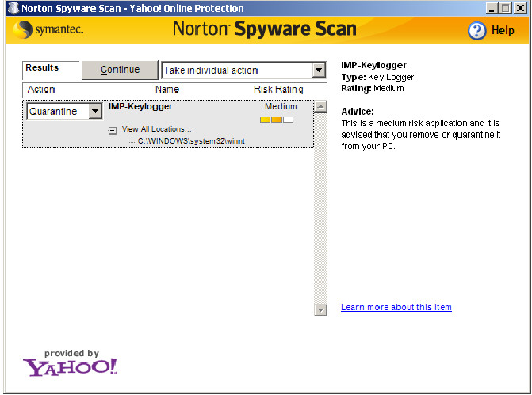
Task: Click the yellow risk rating bar indicator
Action: tap(277, 120)
